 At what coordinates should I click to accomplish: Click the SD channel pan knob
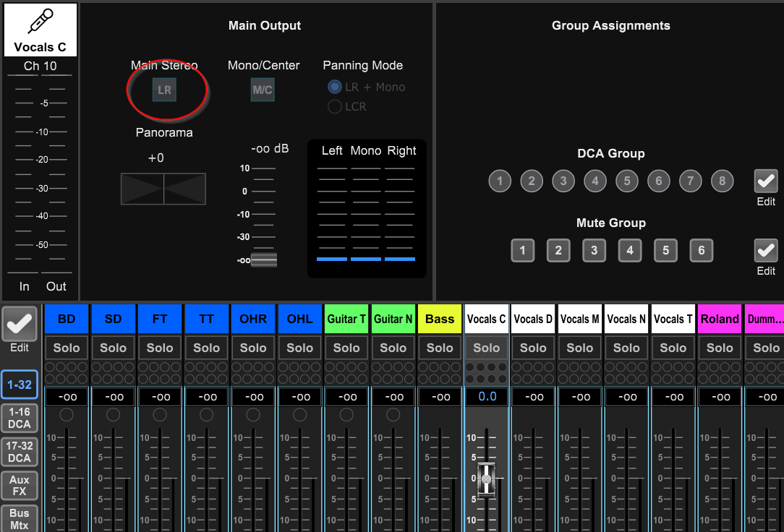[x=113, y=415]
